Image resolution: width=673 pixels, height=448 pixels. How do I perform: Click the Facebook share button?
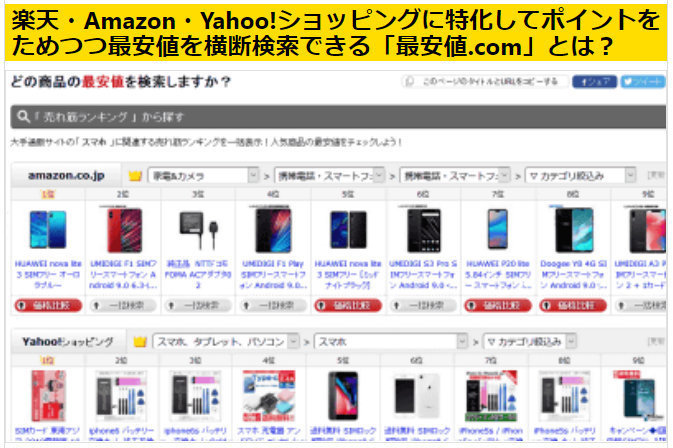pyautogui.click(x=594, y=82)
